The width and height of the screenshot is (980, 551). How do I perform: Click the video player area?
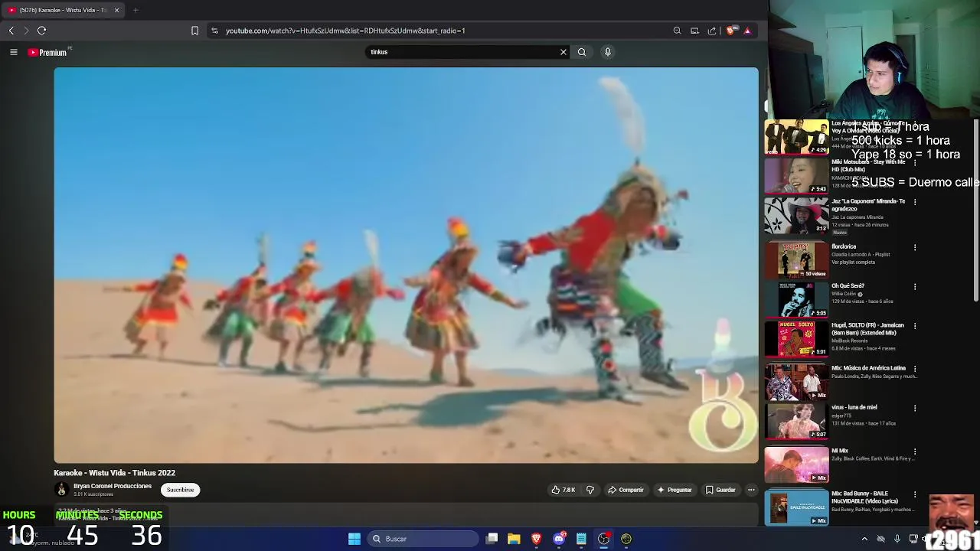tap(406, 265)
